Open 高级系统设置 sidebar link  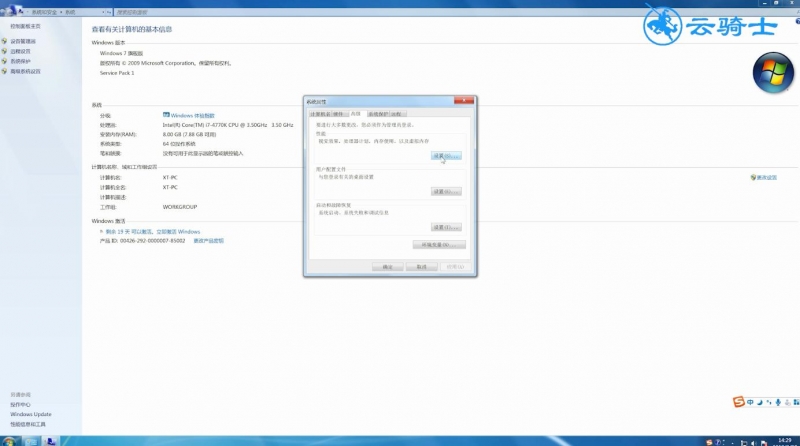[25, 71]
